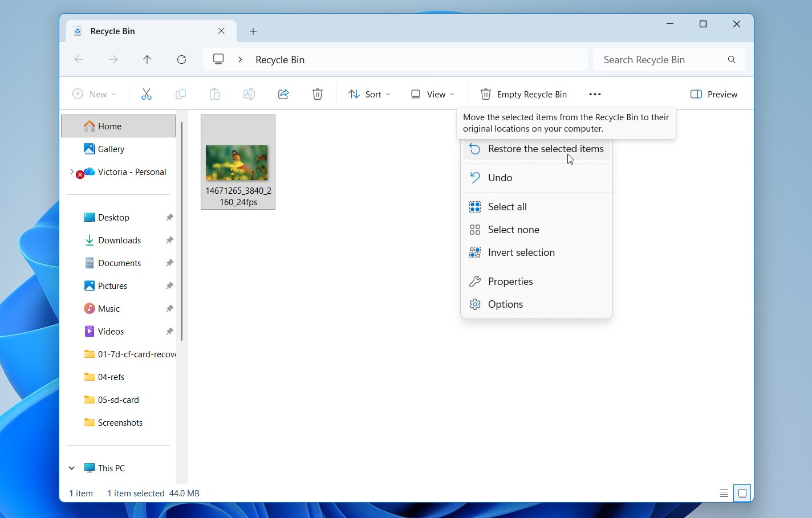
Task: Click the address bar chevron before Recycle Bin
Action: pyautogui.click(x=240, y=59)
